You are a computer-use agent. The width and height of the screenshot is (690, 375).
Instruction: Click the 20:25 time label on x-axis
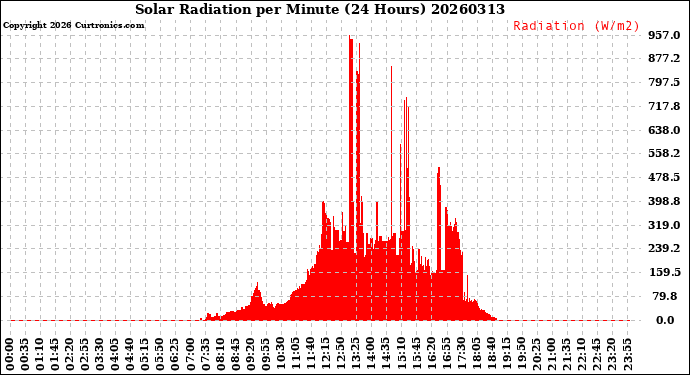(536, 355)
